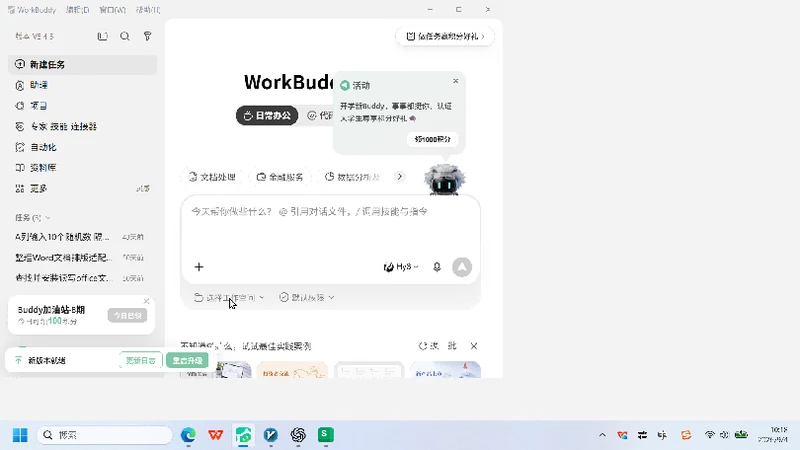Open the Hy3 model selector dropdown

[x=401, y=267]
